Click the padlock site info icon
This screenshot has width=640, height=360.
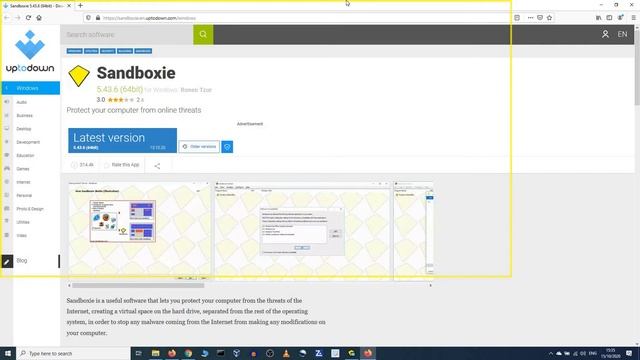(x=98, y=18)
